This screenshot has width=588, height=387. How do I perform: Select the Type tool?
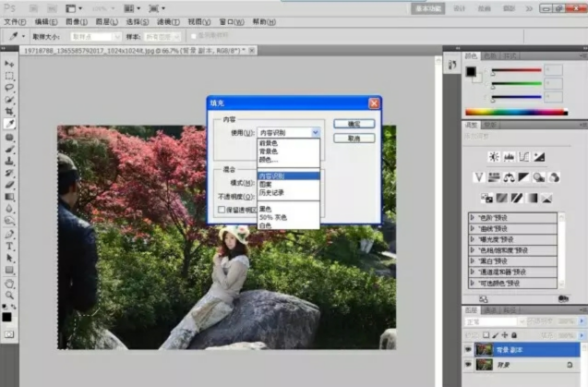pos(9,247)
